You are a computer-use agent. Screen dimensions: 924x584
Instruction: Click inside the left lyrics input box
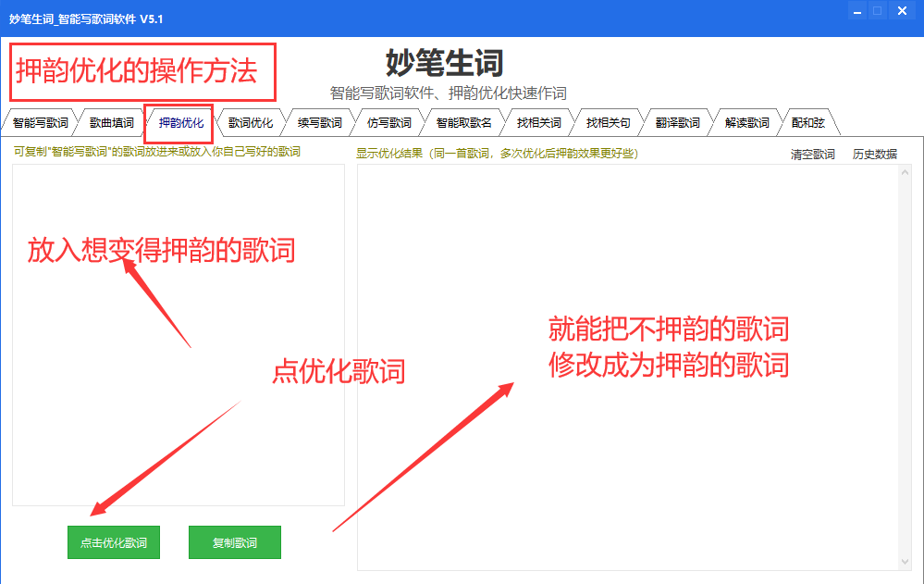click(x=179, y=335)
